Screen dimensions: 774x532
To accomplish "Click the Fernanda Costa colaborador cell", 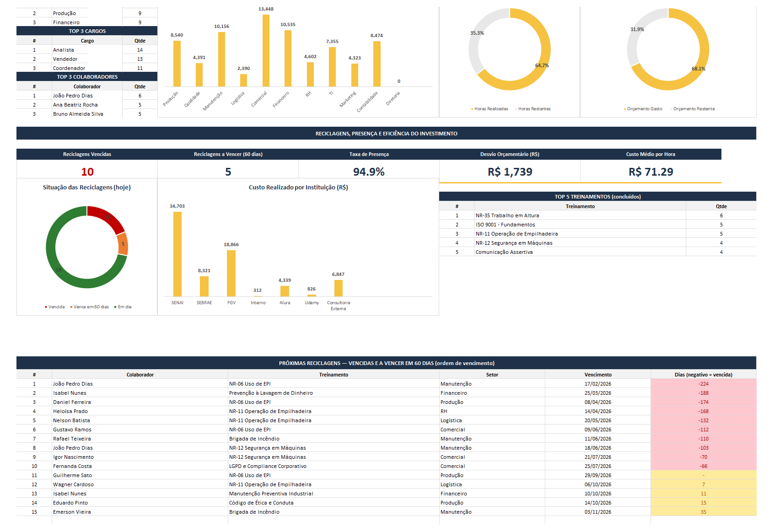I will (x=140, y=466).
